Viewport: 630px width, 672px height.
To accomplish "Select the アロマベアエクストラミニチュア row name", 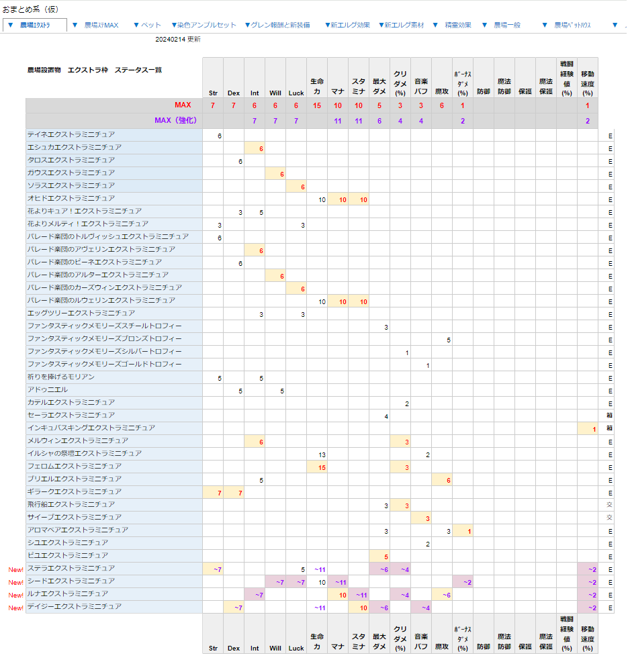I will [x=78, y=530].
